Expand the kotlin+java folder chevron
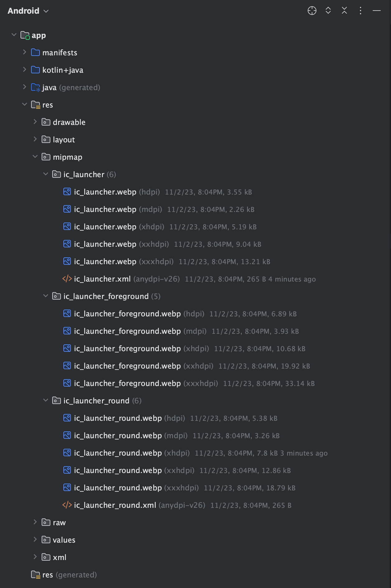The image size is (391, 588). [x=24, y=70]
